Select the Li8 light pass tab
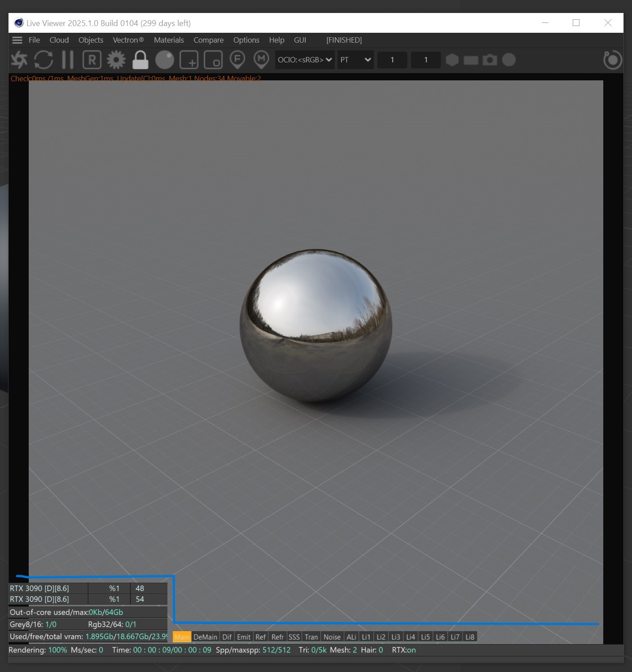Viewport: 632px width, 672px height. click(470, 637)
